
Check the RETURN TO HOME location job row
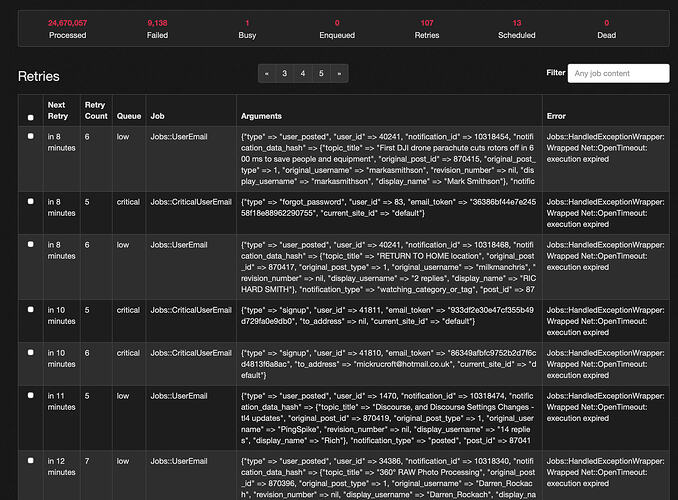30,244
